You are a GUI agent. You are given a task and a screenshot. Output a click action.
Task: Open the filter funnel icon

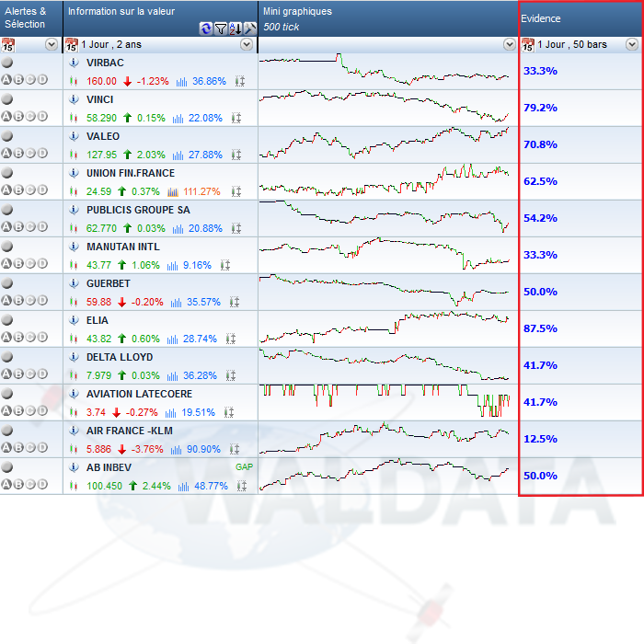tap(221, 29)
